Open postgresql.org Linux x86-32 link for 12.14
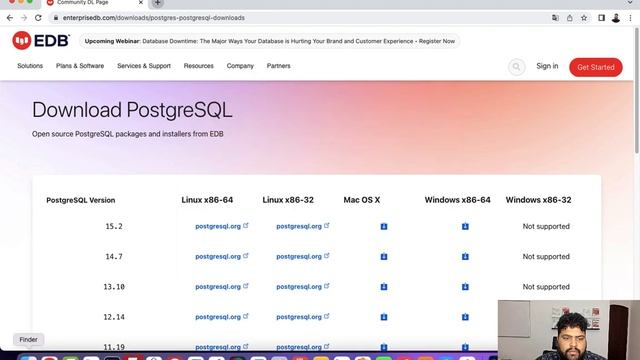Screen dimensions: 640x360 [303, 317]
